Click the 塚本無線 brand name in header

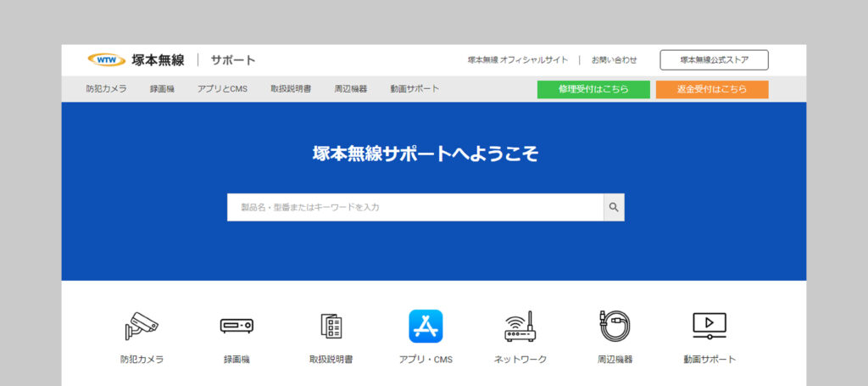(158, 60)
